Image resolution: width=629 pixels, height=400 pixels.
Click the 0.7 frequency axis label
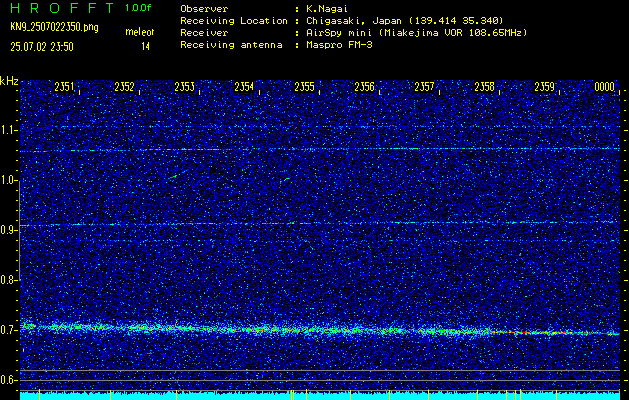pyautogui.click(x=8, y=330)
